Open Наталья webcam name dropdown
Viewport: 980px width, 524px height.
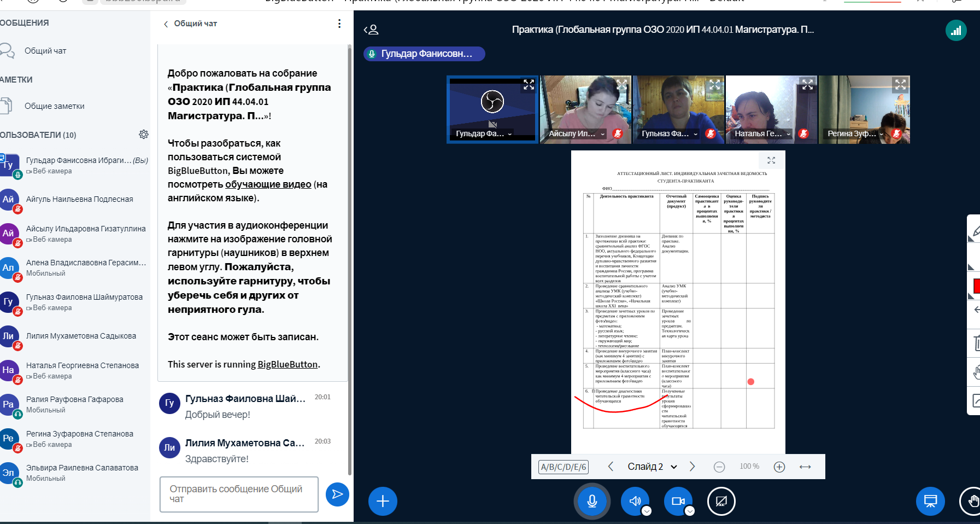tap(788, 134)
